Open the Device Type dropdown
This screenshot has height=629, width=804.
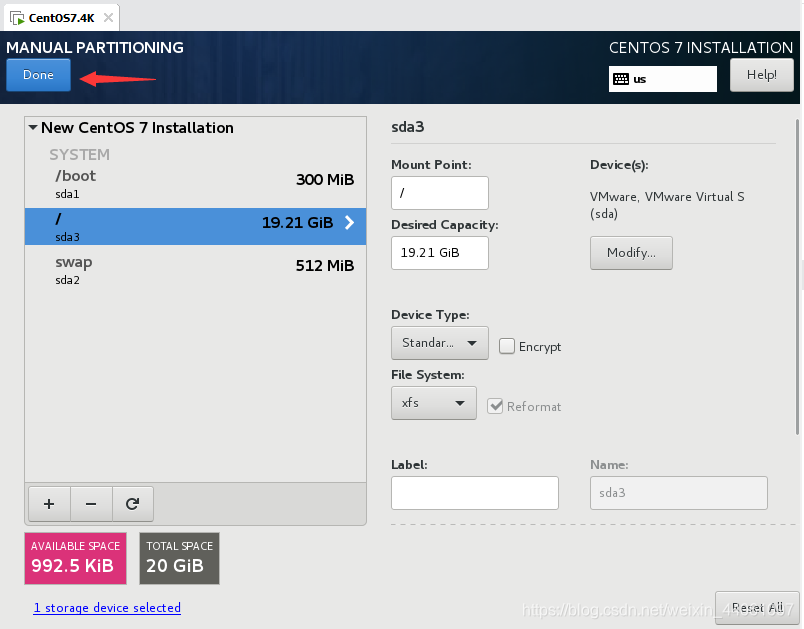[439, 343]
